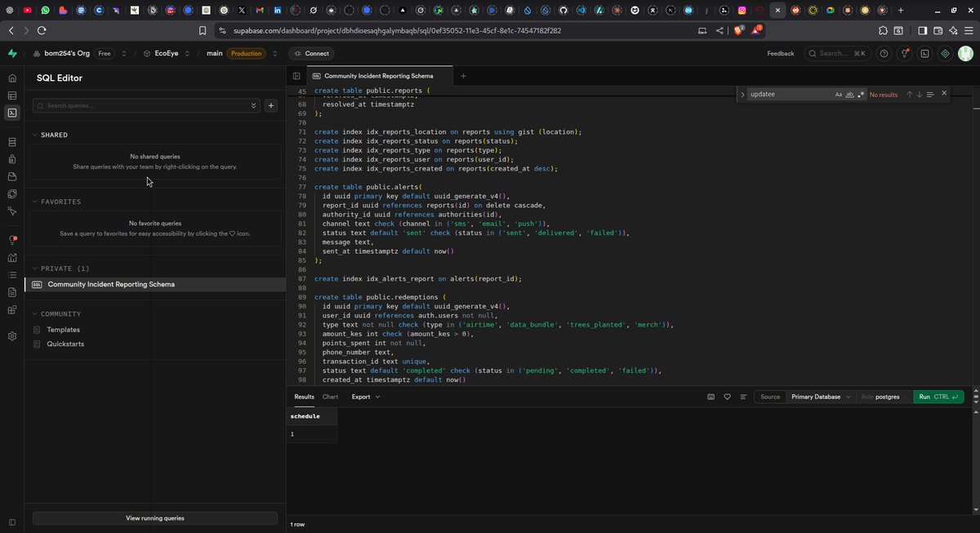
Task: Go to next find match arrow
Action: [x=919, y=95]
